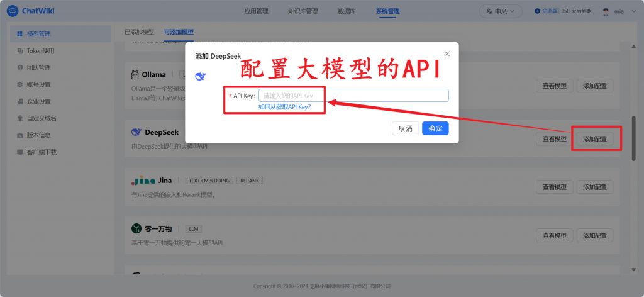Click 查看模型 for Jina
This screenshot has width=644, height=297.
point(555,187)
